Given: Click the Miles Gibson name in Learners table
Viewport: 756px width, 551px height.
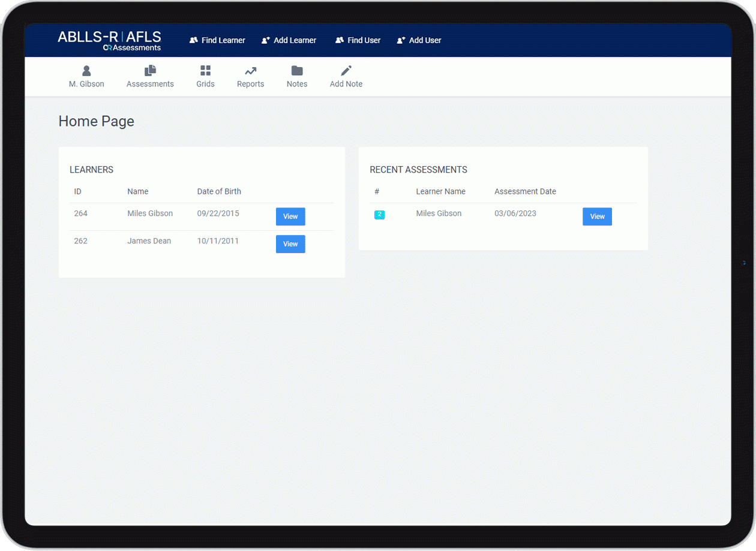Looking at the screenshot, I should [x=150, y=213].
